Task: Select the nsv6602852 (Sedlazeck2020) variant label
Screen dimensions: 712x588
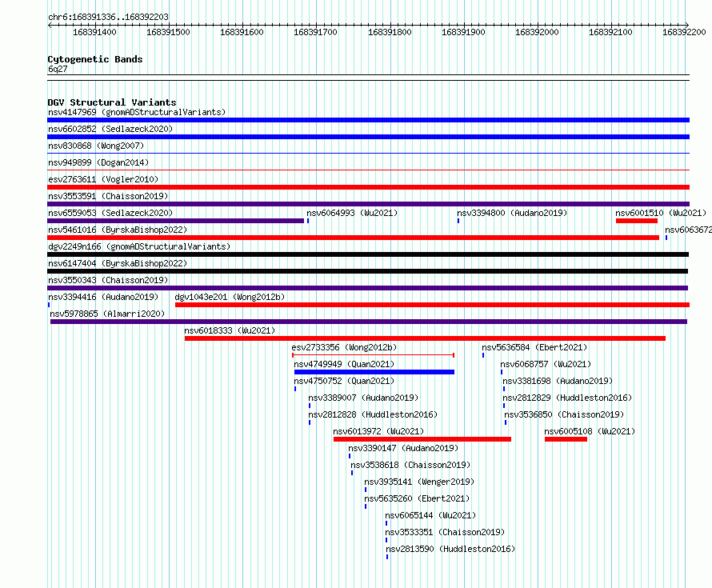Action: click(110, 129)
